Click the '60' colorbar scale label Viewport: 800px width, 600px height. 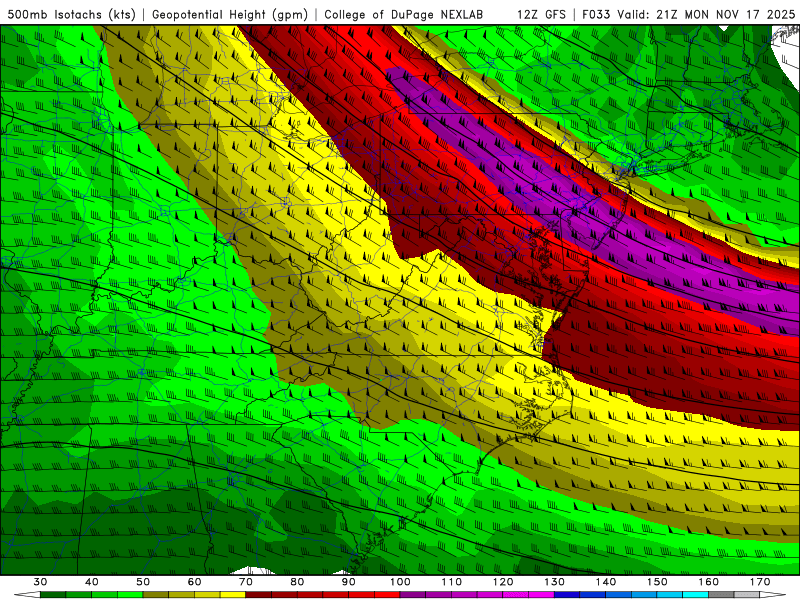click(x=194, y=582)
